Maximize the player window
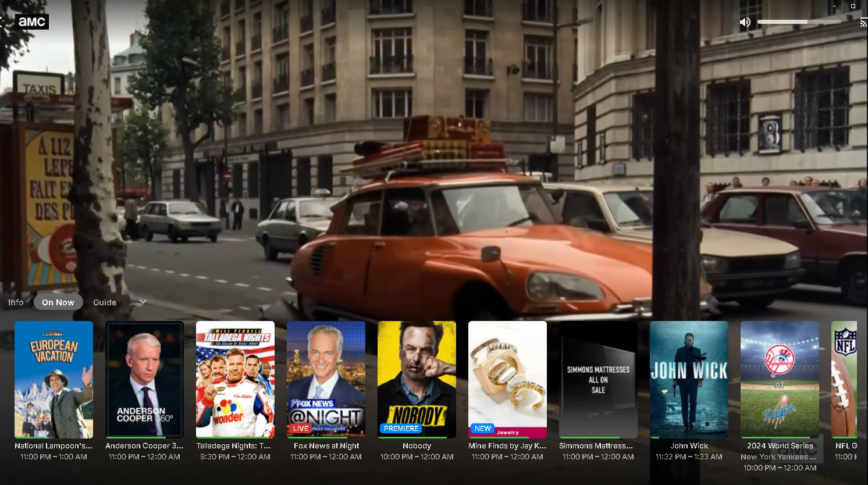The width and height of the screenshot is (868, 485). (853, 6)
